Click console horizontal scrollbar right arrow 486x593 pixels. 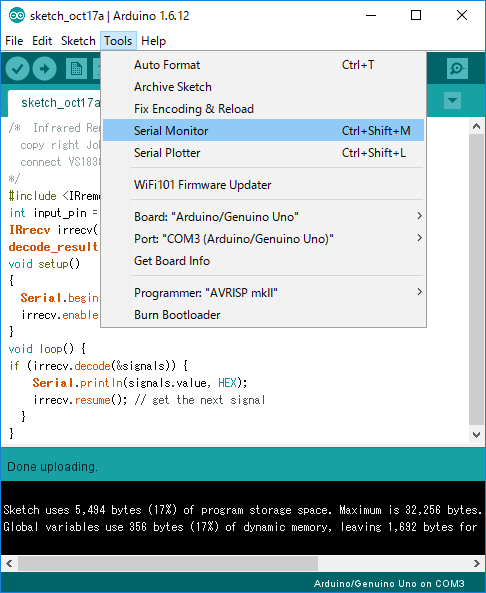[477, 564]
